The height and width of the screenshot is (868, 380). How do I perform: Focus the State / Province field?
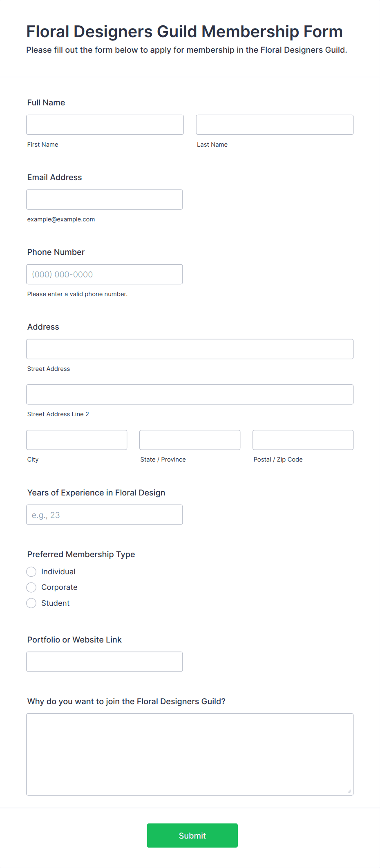pos(190,440)
